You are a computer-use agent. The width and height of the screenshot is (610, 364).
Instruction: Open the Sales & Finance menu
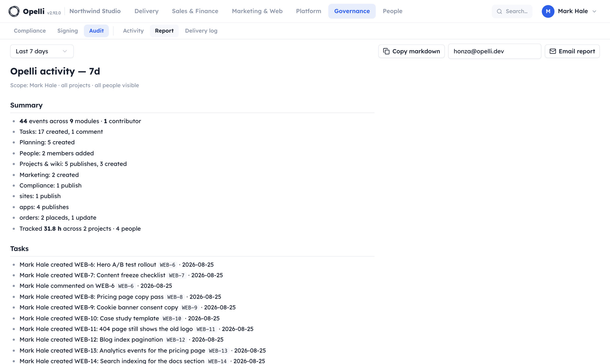pyautogui.click(x=195, y=11)
